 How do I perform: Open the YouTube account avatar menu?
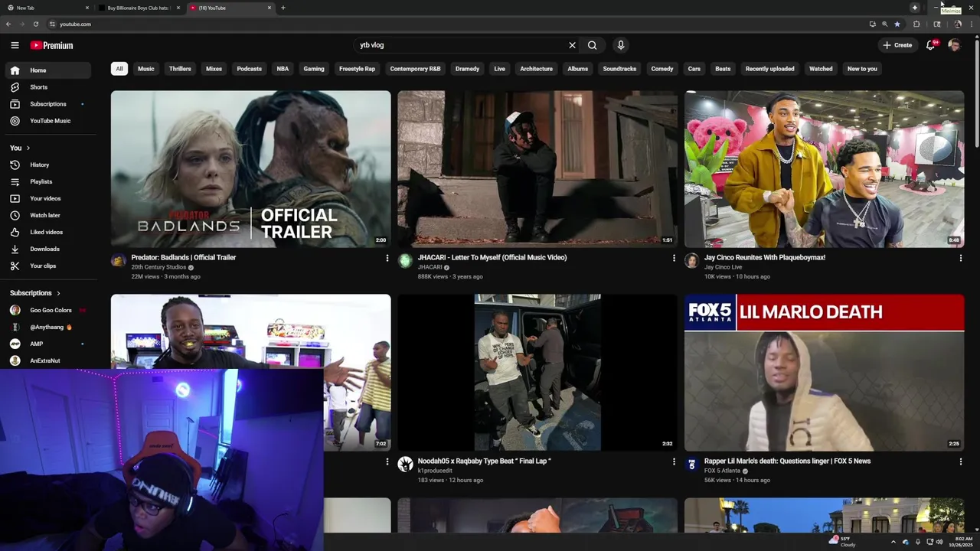pos(954,45)
